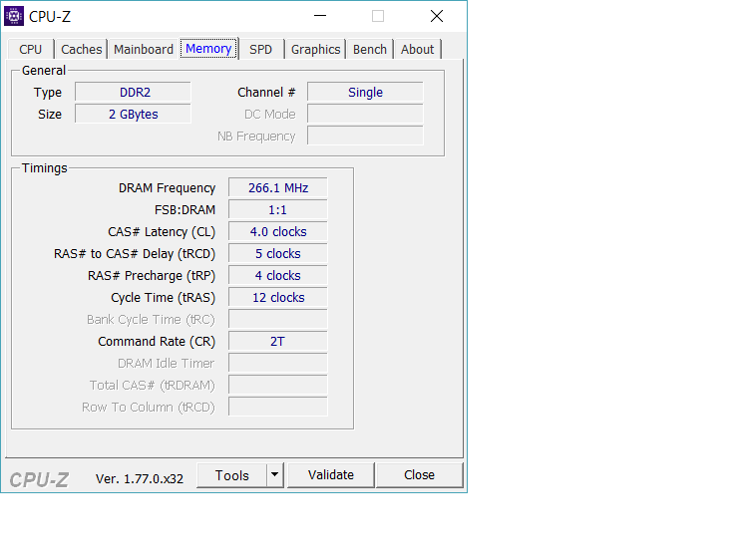The width and height of the screenshot is (738, 560).
Task: Click the Ver. 1.77.0.x32 version text
Action: (x=140, y=479)
